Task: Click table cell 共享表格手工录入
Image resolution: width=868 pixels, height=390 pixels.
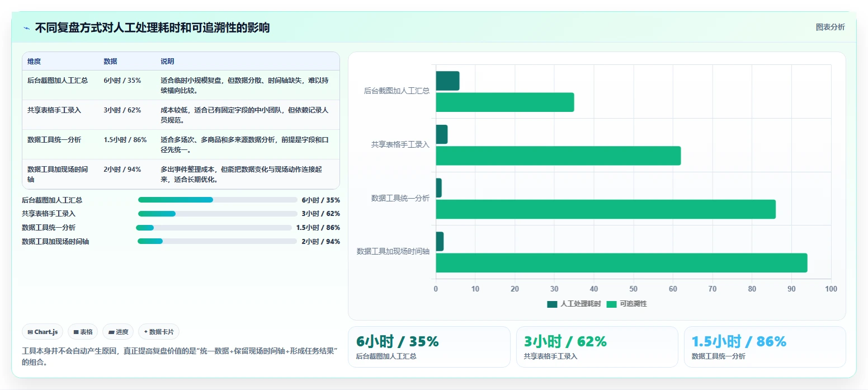Action: point(54,110)
